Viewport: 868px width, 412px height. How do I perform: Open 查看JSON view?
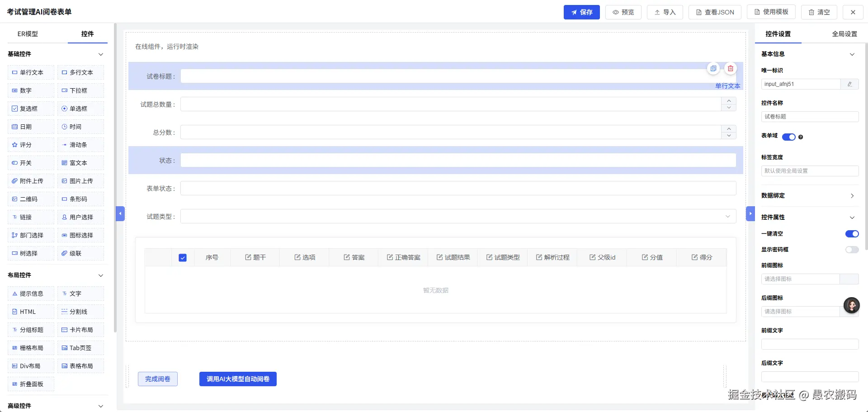point(715,12)
